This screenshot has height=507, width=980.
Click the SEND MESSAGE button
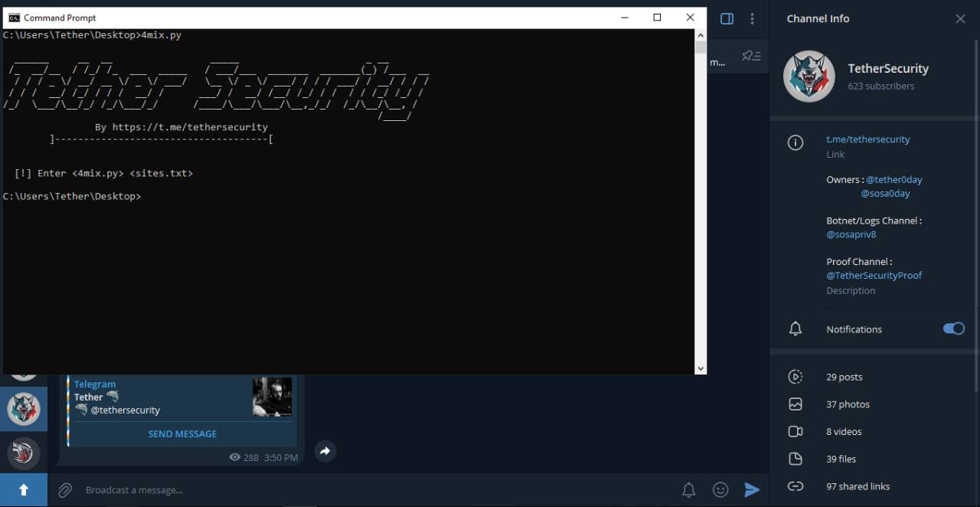tap(182, 433)
